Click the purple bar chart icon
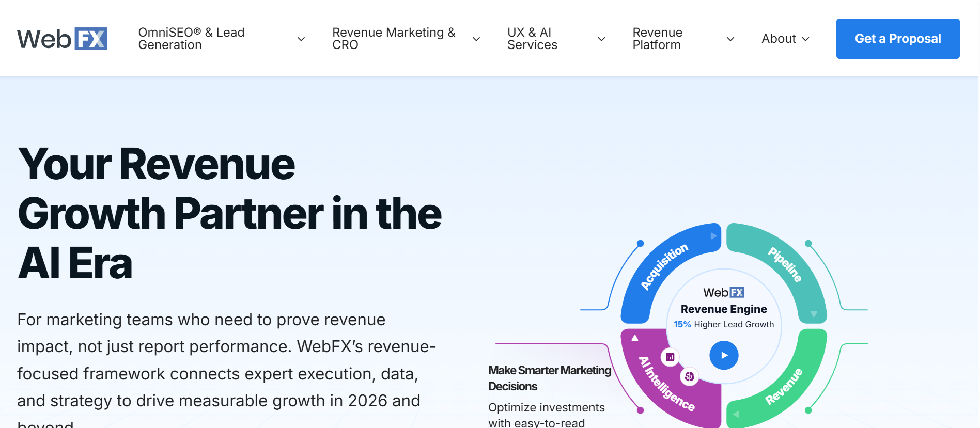The image size is (980, 428). click(x=670, y=357)
